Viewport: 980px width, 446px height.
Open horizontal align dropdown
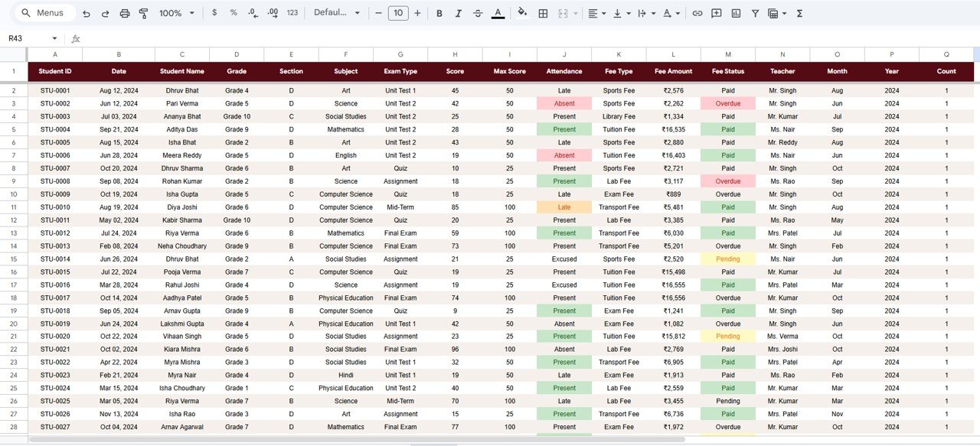pyautogui.click(x=597, y=13)
